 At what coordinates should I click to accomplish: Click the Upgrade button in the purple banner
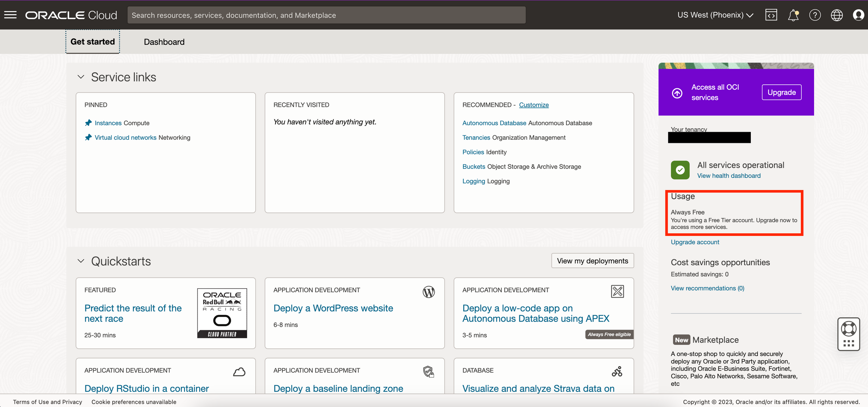pos(781,92)
